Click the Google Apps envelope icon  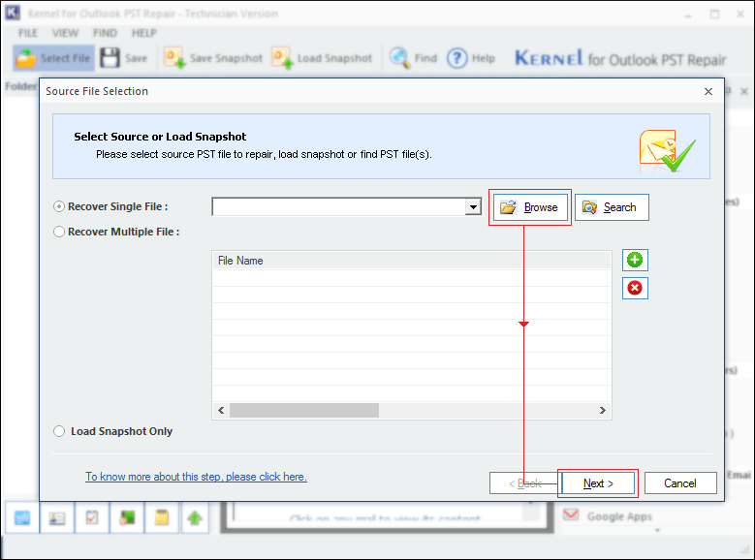tap(571, 514)
